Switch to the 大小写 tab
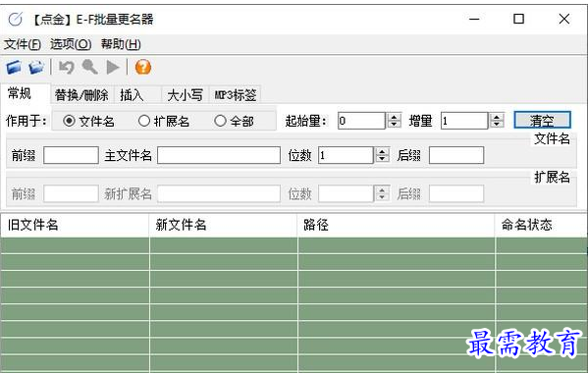This screenshot has height=374, width=588. click(x=185, y=95)
